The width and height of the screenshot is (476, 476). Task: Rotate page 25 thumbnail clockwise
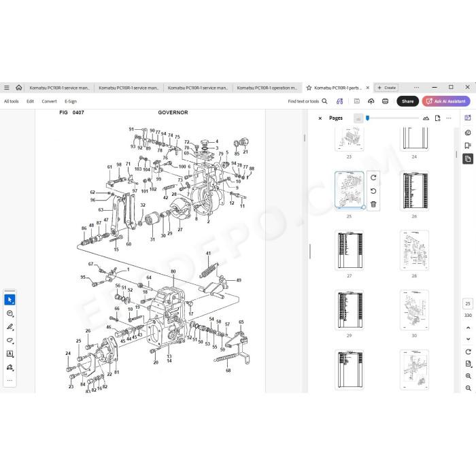373,177
